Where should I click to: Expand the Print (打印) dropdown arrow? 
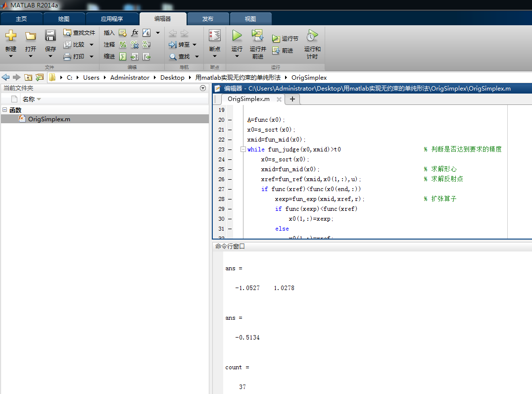tap(92, 56)
